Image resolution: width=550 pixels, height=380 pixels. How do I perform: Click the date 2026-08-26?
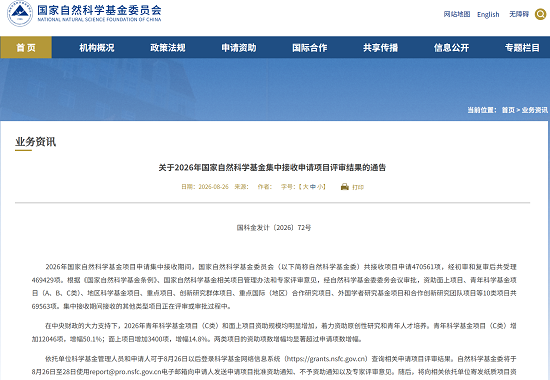213,187
